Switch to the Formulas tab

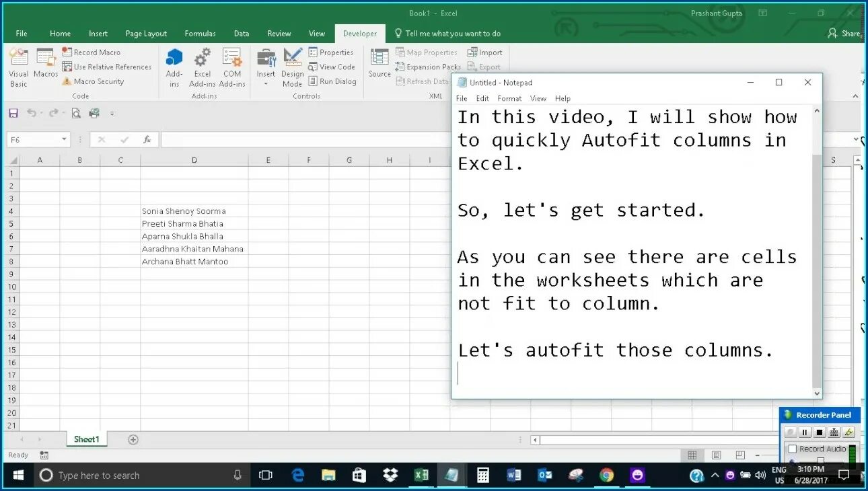point(201,34)
